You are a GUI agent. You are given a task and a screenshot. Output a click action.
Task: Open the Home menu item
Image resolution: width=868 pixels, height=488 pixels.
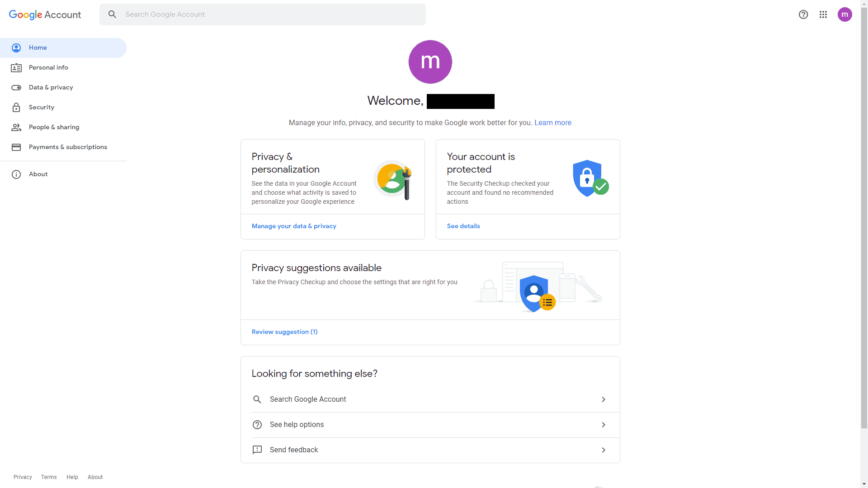click(63, 48)
